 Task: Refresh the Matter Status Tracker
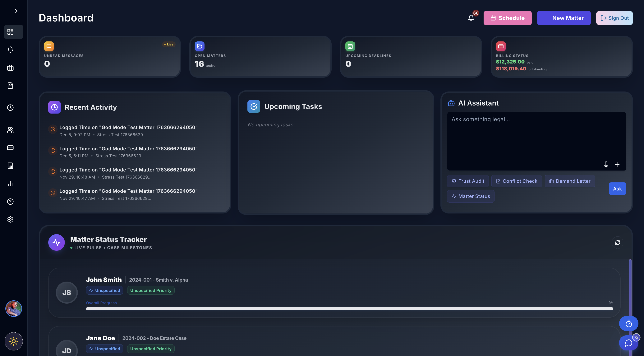point(618,243)
